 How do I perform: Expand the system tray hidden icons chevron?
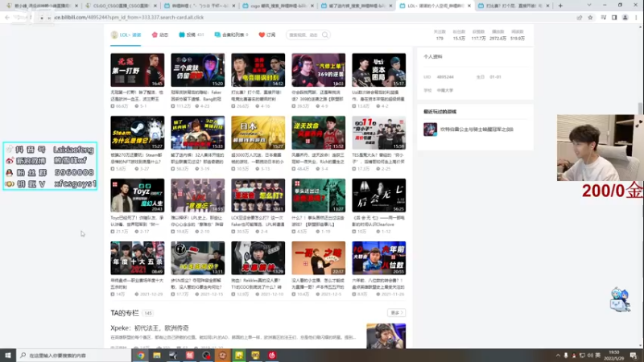point(558,356)
